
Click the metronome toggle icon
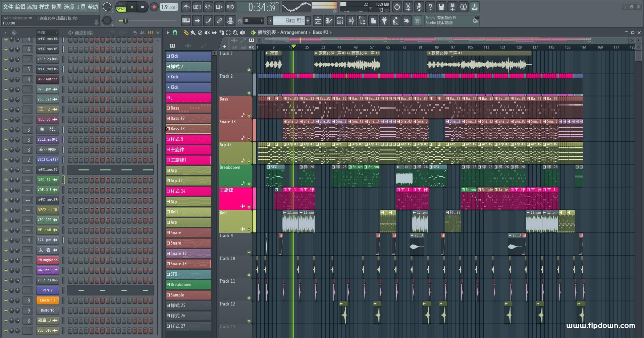point(186,7)
